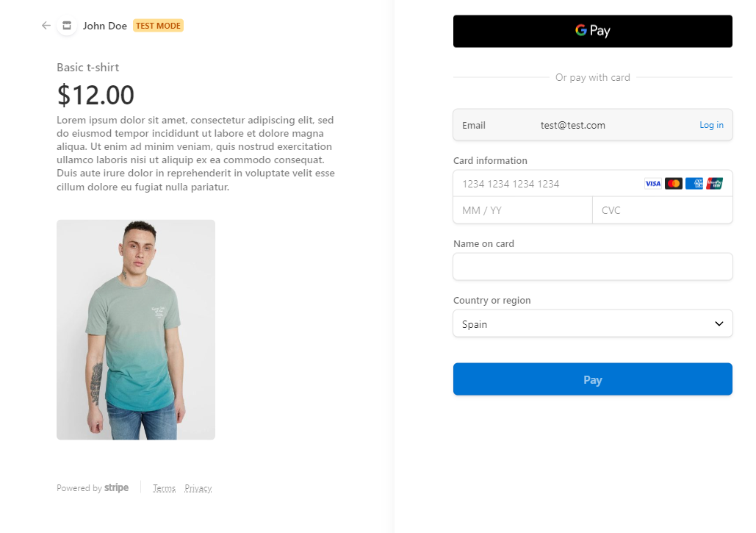This screenshot has width=756, height=533.
Task: Click the Stripe logo
Action: (116, 487)
